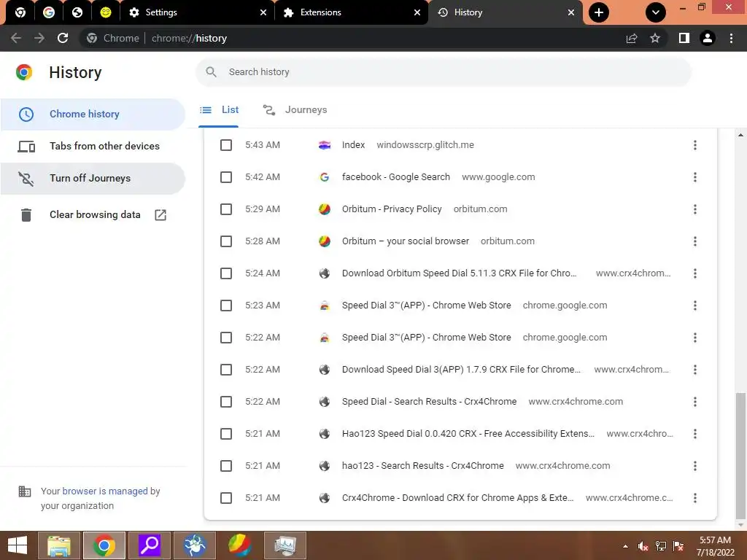Viewport: 747px width, 560px height.
Task: Select Chrome history in sidebar
Action: pos(93,114)
